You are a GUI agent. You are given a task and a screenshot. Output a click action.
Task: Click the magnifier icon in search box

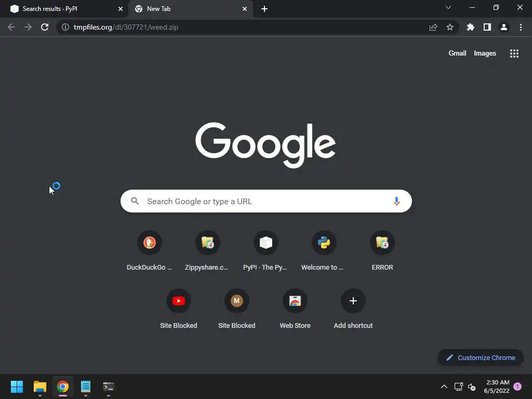(x=135, y=201)
